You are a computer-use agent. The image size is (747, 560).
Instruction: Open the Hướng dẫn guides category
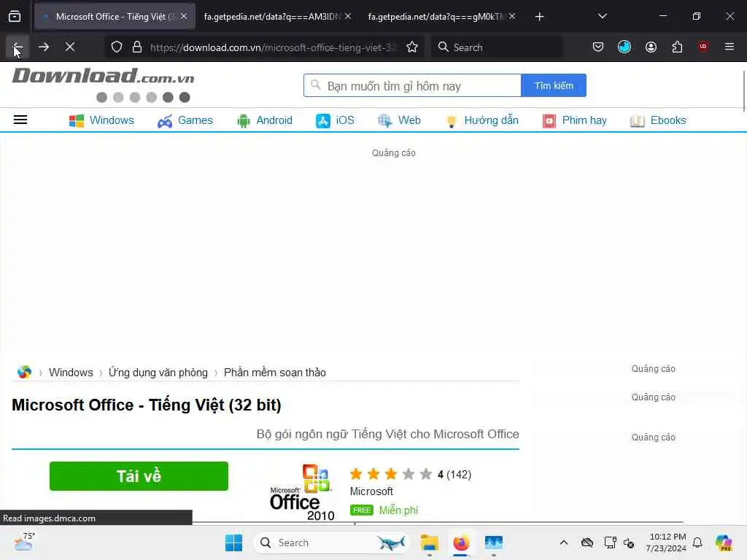point(481,120)
